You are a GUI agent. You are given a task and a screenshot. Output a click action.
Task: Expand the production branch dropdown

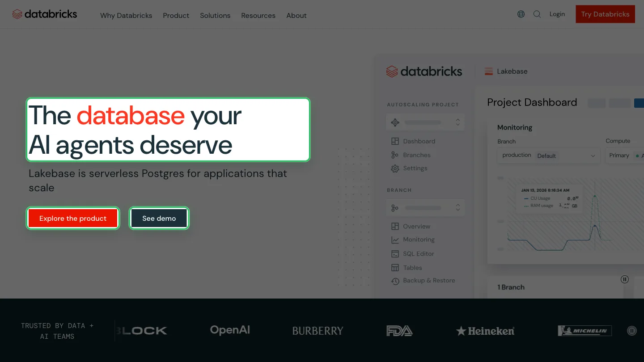coord(548,156)
